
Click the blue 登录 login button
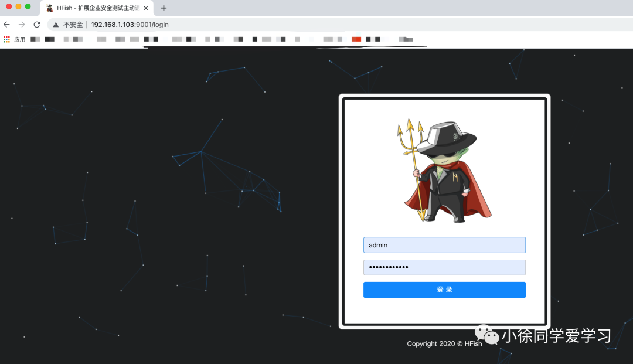(444, 290)
